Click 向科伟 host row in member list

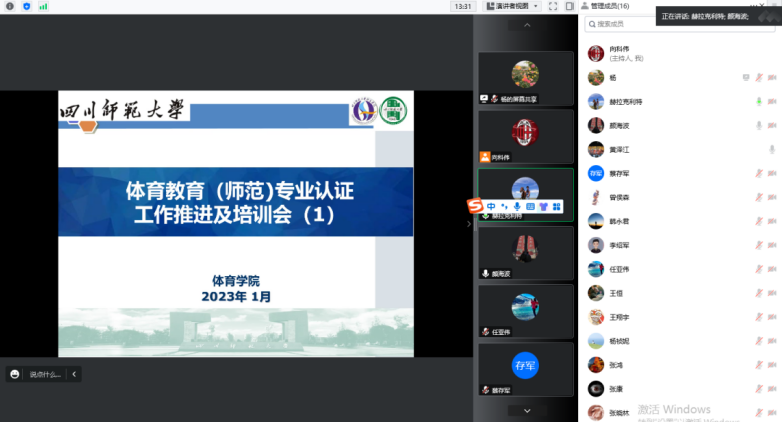click(x=680, y=53)
